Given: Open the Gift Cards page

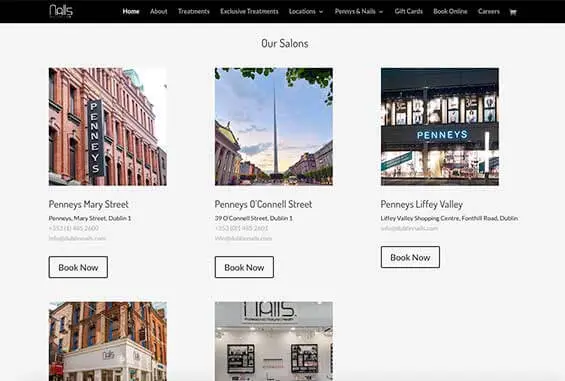Looking at the screenshot, I should pyautogui.click(x=409, y=12).
